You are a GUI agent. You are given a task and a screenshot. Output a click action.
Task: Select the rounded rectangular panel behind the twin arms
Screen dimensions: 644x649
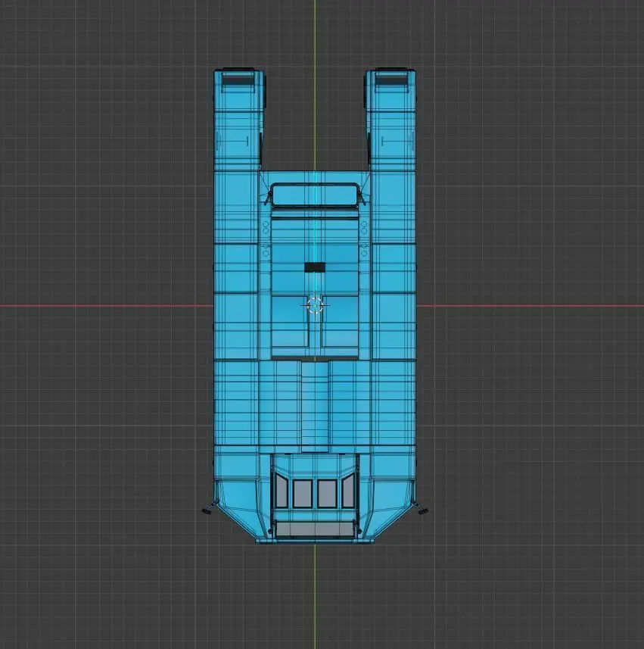point(314,195)
